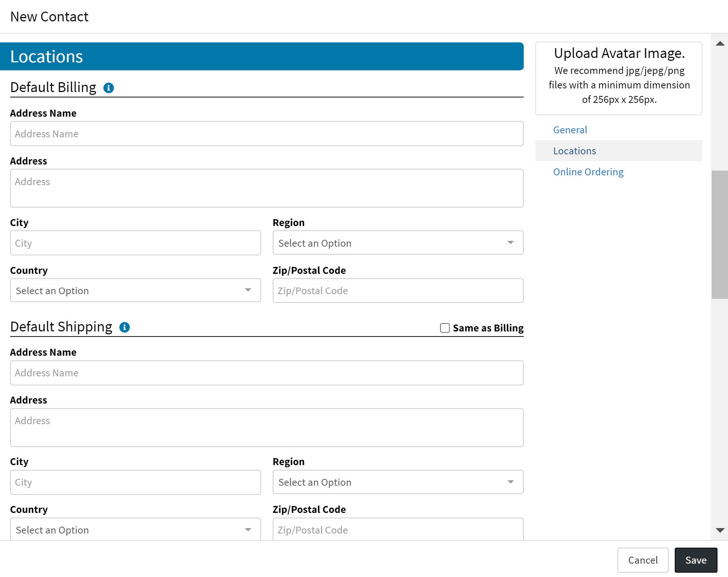728x577 pixels.
Task: Expand the shipping Region dropdown
Action: 398,482
